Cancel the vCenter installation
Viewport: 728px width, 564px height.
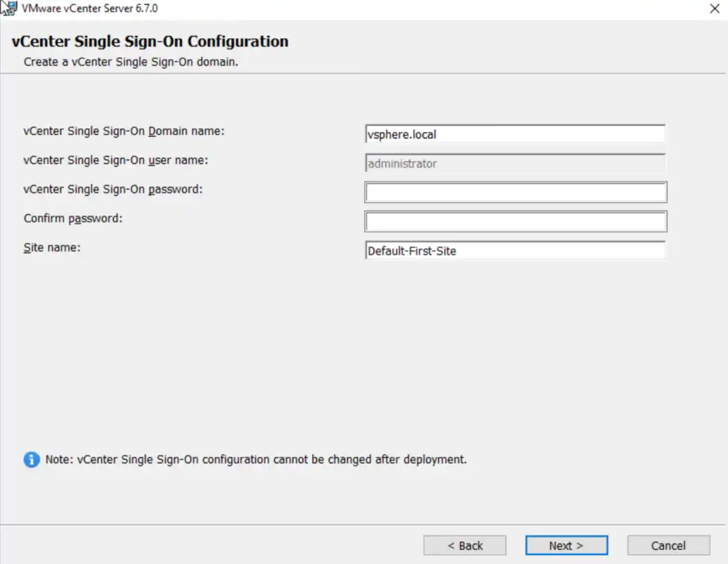[x=669, y=546]
